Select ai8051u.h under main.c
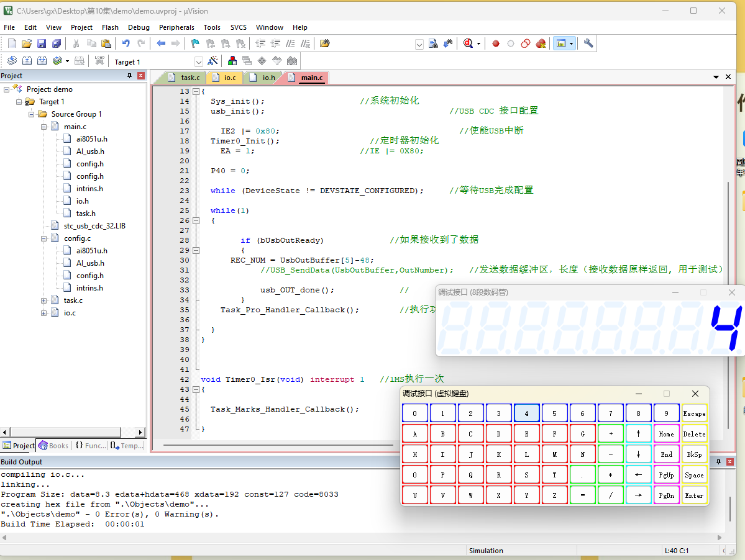The height and width of the screenshot is (560, 745). pos(92,139)
